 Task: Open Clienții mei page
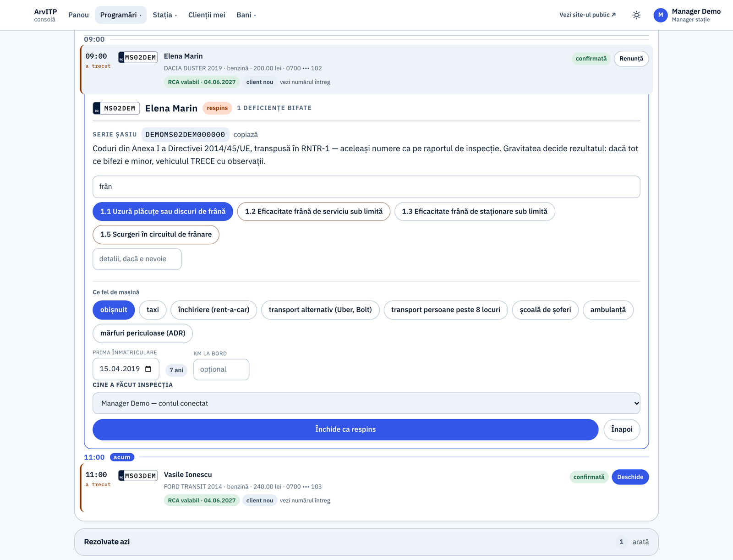tap(207, 15)
